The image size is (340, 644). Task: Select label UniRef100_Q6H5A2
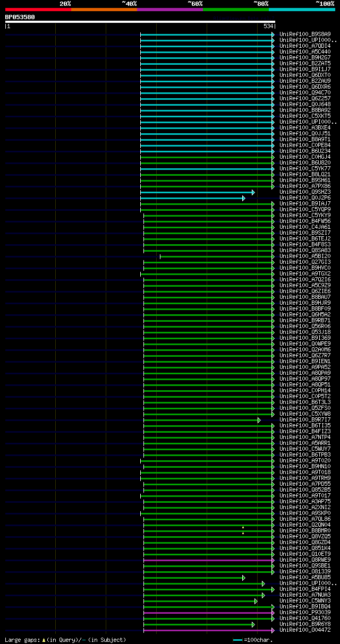[x=305, y=315]
